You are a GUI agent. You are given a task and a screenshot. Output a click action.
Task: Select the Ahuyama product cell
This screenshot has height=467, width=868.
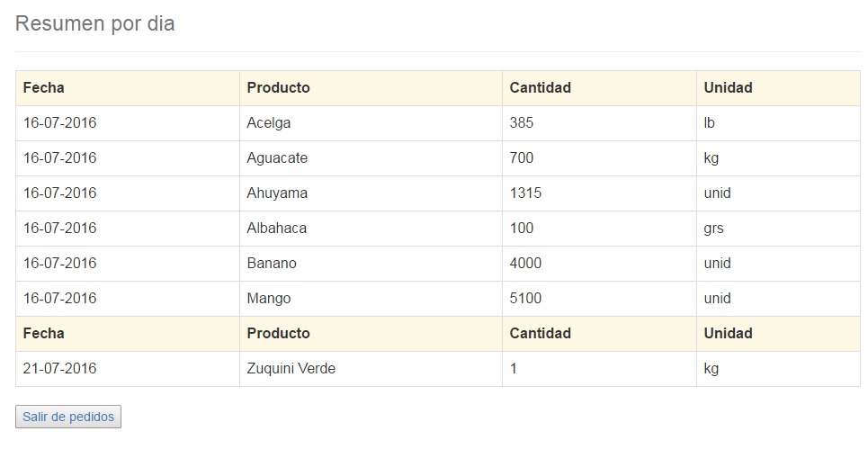[x=371, y=193]
